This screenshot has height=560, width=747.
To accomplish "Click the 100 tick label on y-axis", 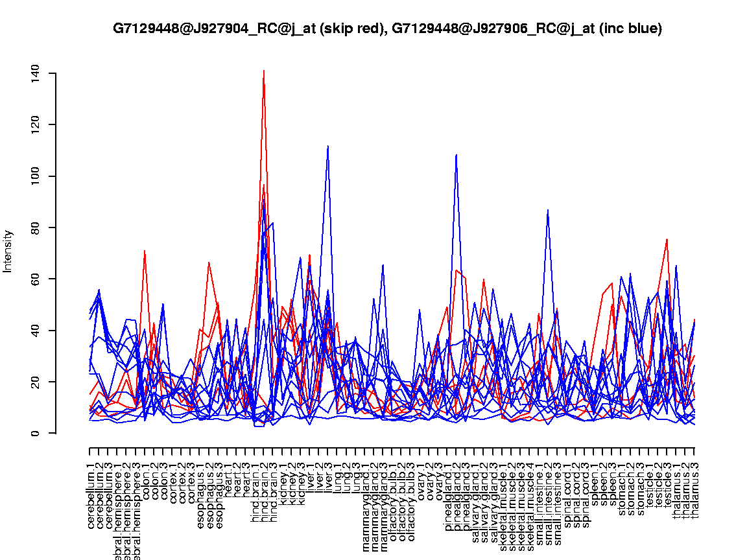I will tap(35, 176).
